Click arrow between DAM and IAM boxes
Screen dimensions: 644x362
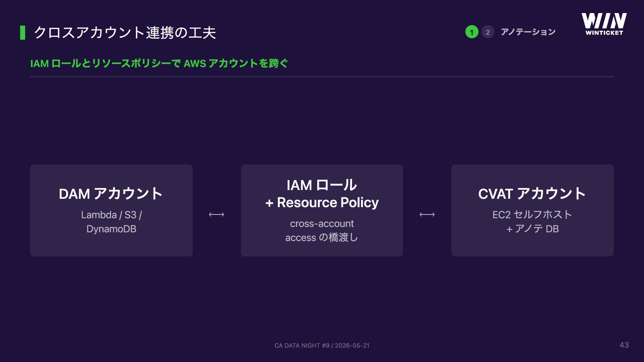[216, 215]
